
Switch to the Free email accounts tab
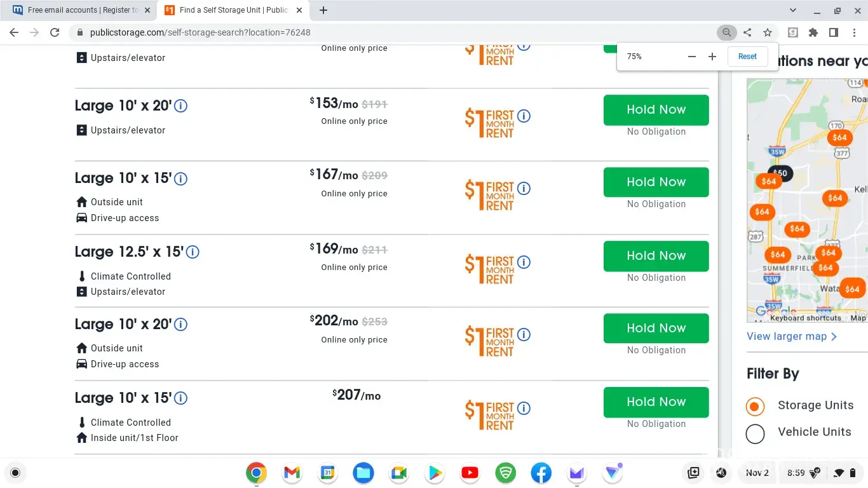(x=79, y=10)
